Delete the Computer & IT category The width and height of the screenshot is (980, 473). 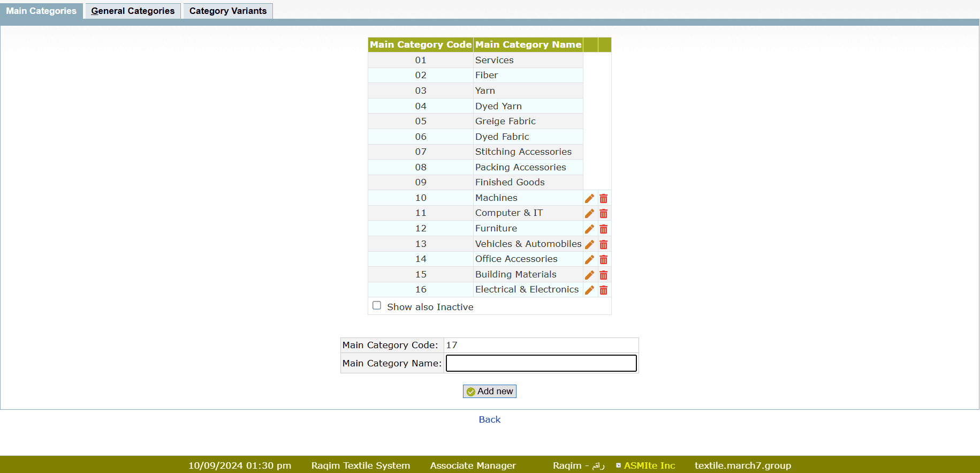point(604,214)
